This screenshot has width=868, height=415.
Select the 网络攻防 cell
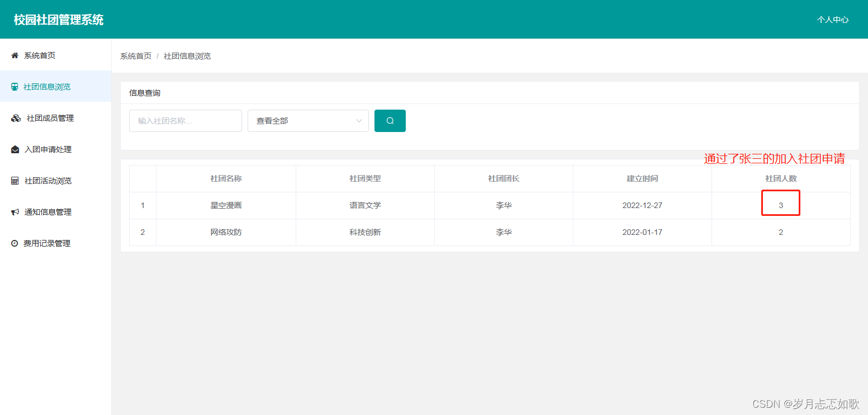226,232
